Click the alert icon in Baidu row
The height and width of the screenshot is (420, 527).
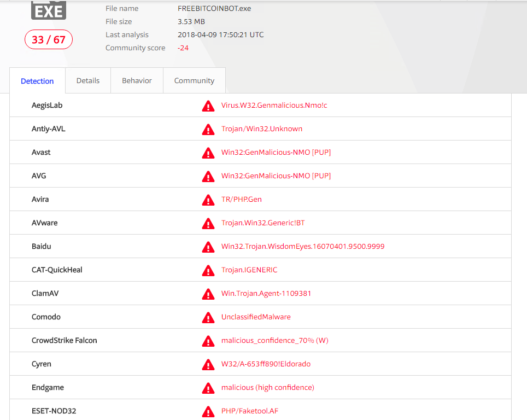208,247
